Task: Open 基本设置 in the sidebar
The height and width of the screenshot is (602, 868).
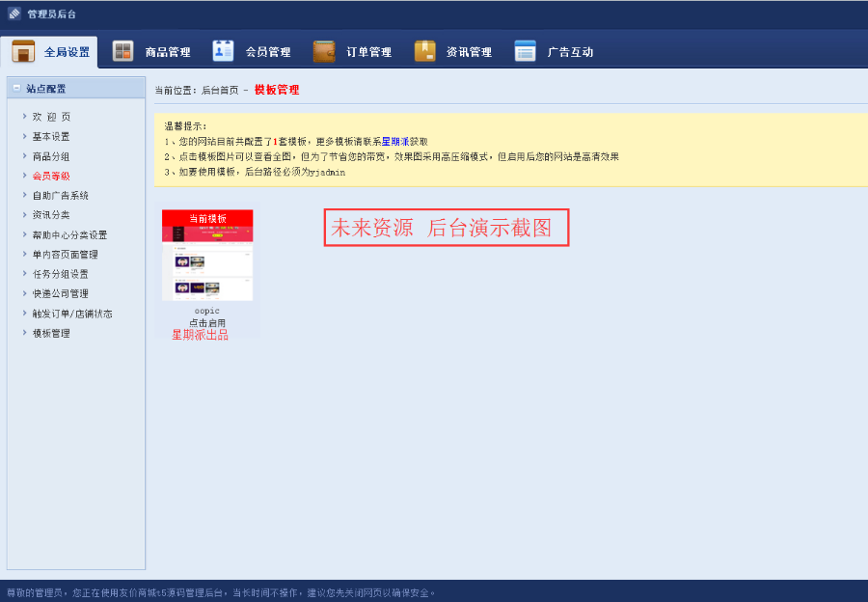Action: point(51,136)
